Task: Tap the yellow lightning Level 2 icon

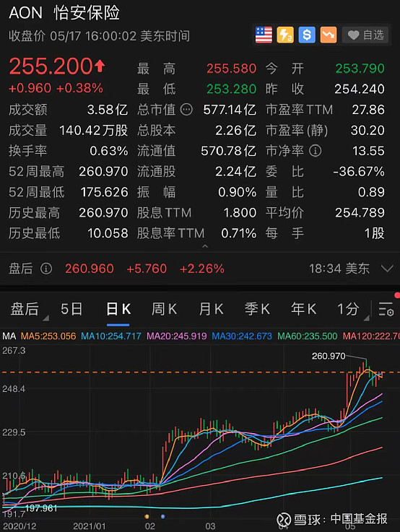Action: (x=285, y=35)
